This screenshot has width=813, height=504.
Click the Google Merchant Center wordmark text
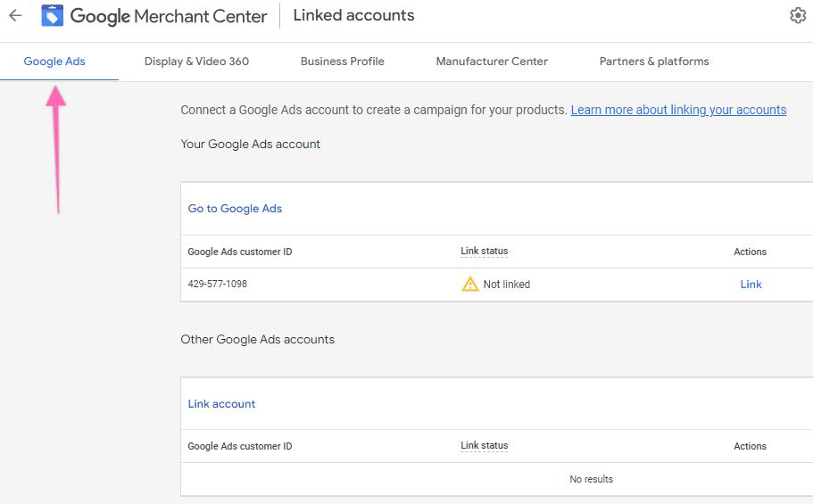click(169, 16)
